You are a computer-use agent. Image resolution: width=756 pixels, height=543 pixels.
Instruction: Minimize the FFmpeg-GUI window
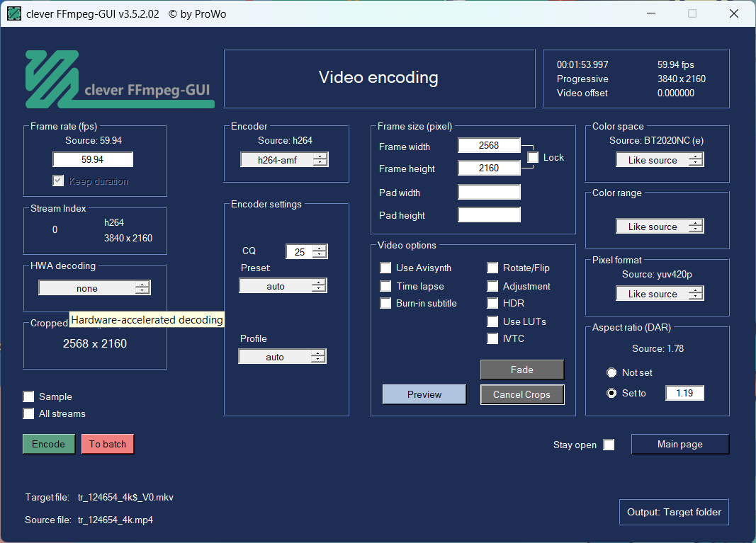click(x=651, y=13)
